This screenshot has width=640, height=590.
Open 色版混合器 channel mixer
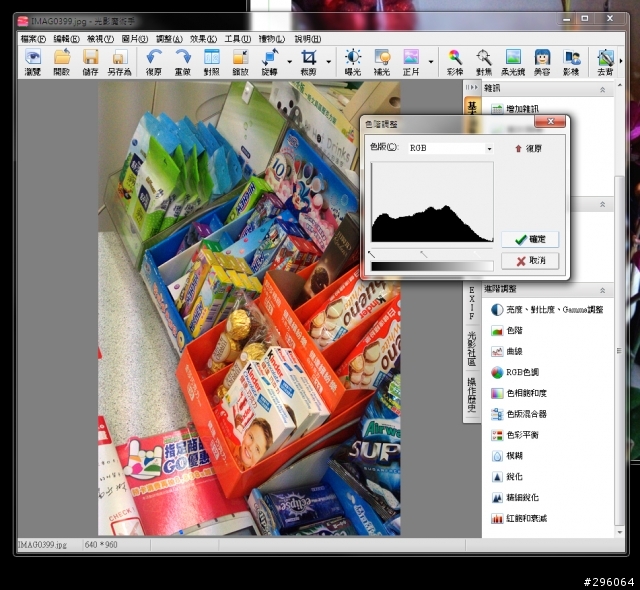[x=518, y=414]
